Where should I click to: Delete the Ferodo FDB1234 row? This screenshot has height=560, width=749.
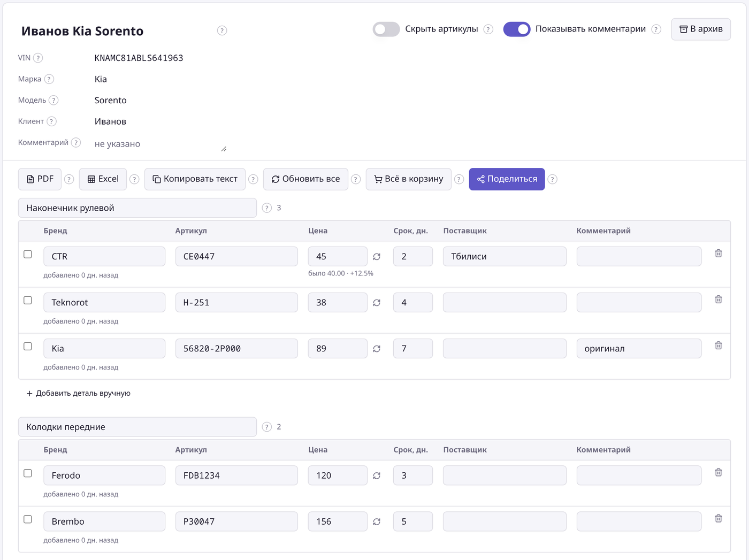(x=719, y=472)
